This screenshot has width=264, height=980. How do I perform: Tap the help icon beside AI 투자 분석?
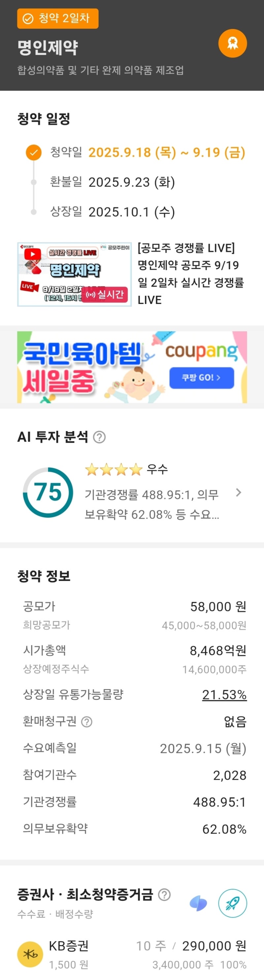(x=100, y=437)
